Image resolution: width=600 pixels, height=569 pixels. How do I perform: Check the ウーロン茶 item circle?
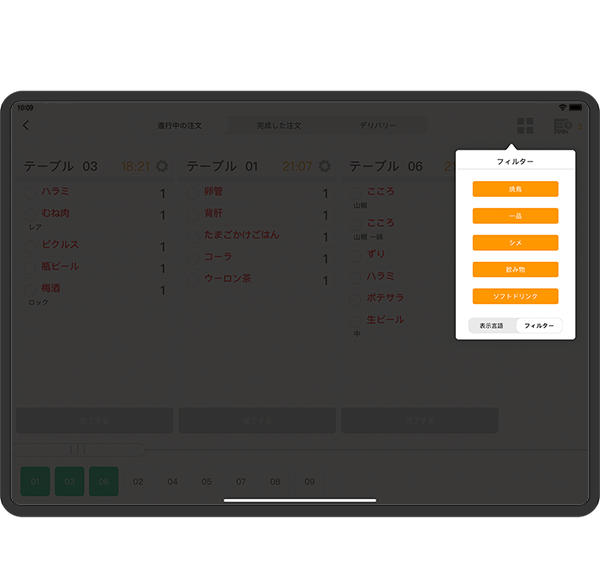192,280
